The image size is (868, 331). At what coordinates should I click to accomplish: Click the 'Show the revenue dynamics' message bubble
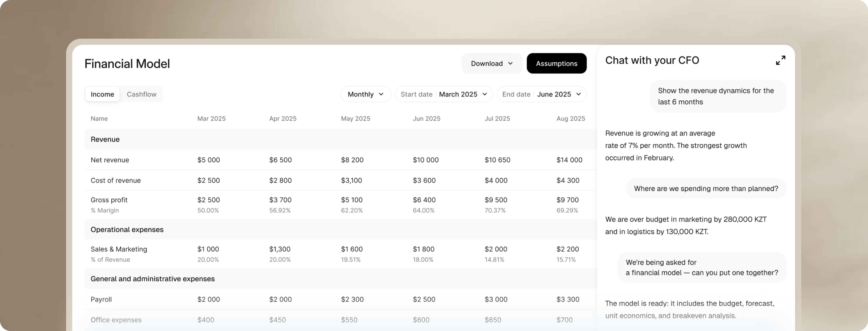coord(718,96)
